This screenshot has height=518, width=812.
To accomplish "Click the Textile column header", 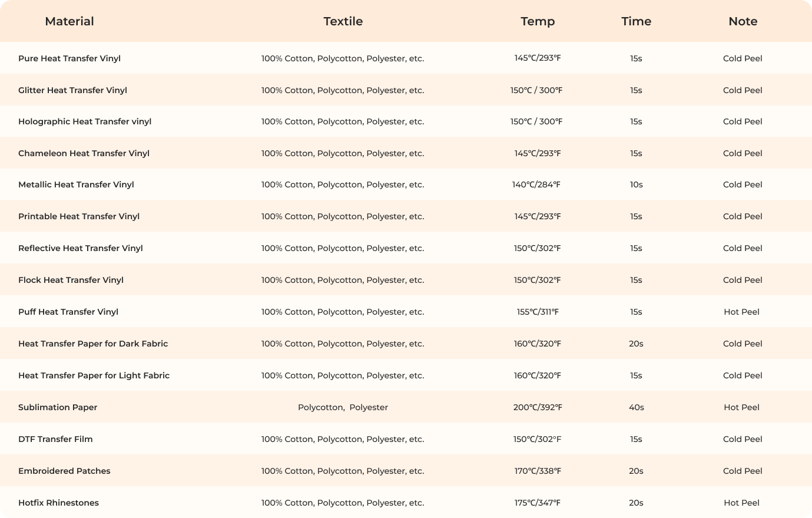I will pyautogui.click(x=343, y=21).
